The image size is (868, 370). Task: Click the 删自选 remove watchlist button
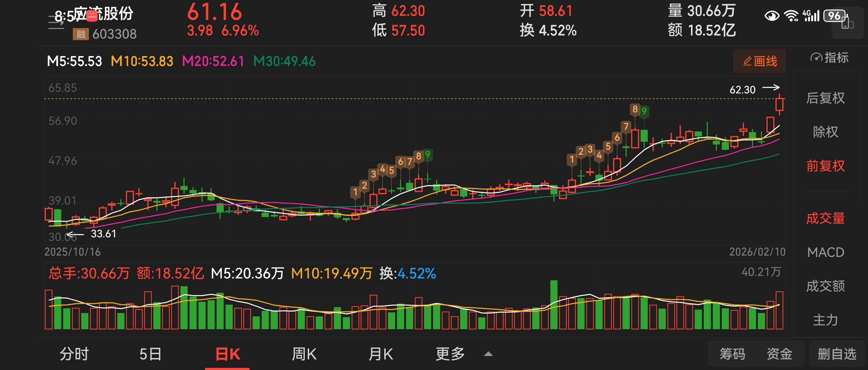pos(837,354)
